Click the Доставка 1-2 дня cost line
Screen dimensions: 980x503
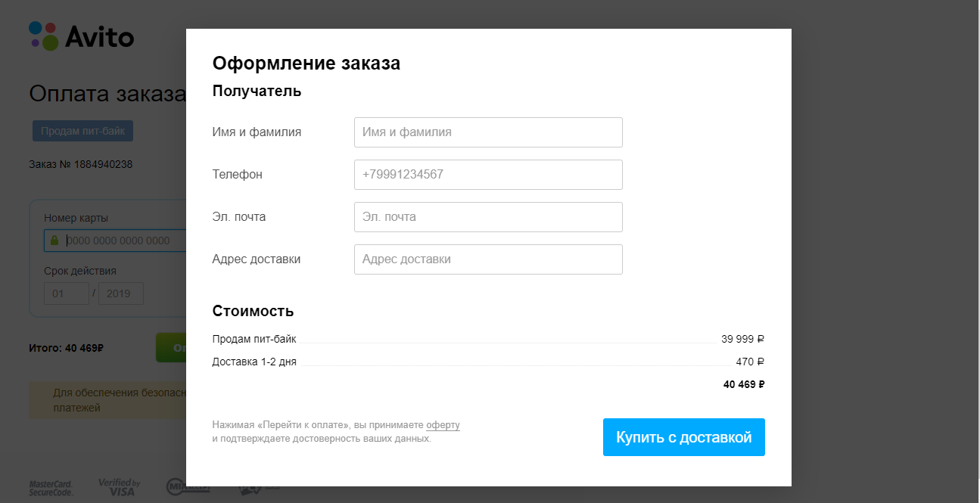pyautogui.click(x=254, y=362)
